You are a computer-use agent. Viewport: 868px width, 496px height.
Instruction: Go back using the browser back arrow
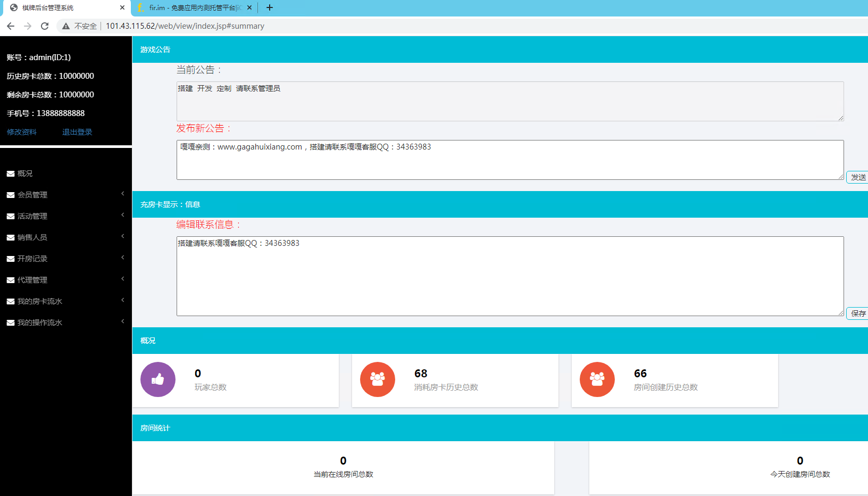click(11, 26)
